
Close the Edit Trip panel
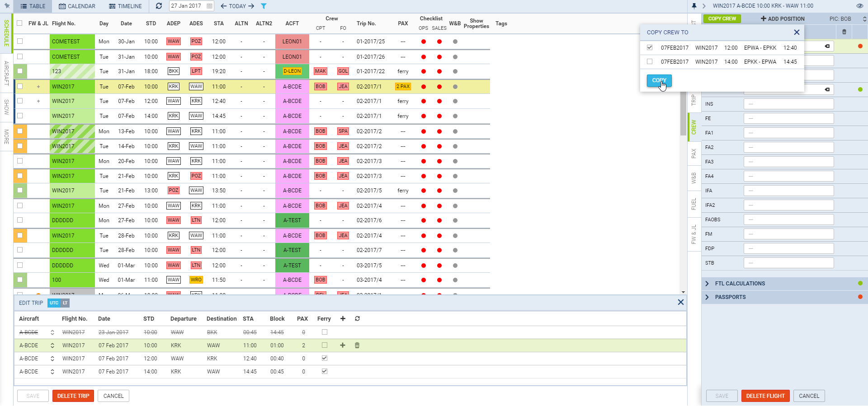(680, 302)
